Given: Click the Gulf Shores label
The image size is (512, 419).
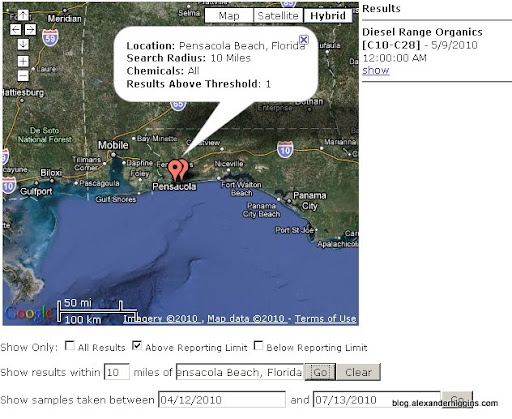Looking at the screenshot, I should (x=116, y=199).
